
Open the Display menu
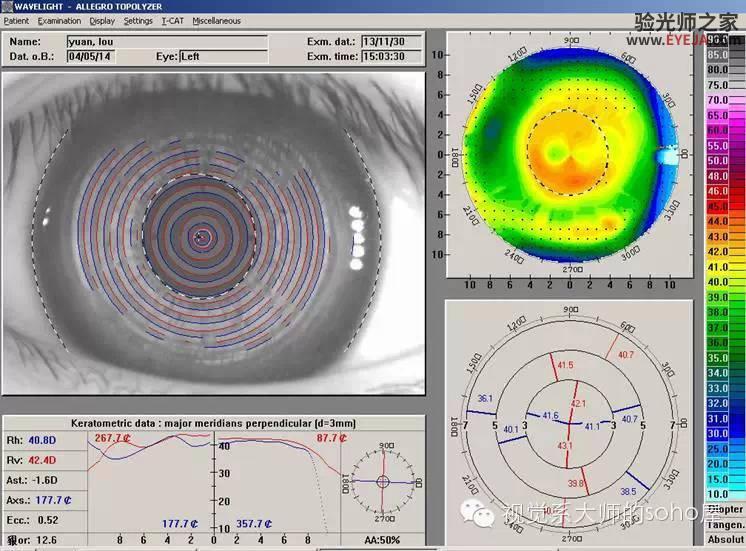pyautogui.click(x=102, y=21)
